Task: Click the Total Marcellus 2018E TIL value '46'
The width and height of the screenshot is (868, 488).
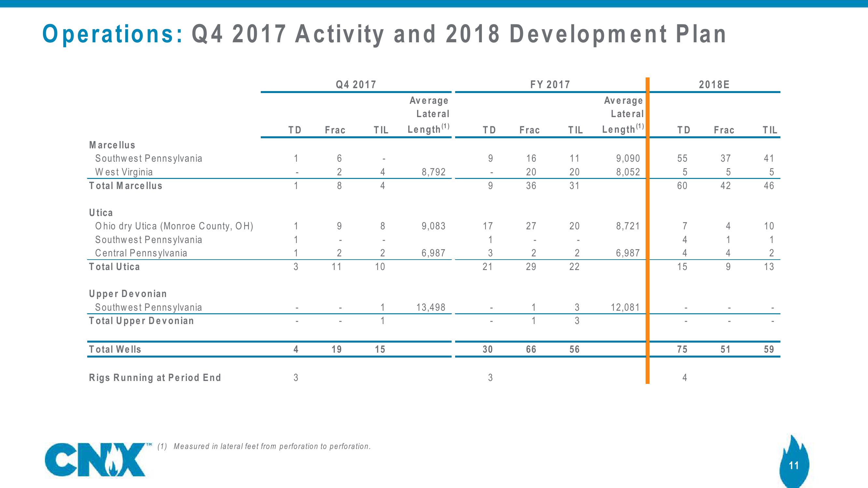Action: [769, 185]
